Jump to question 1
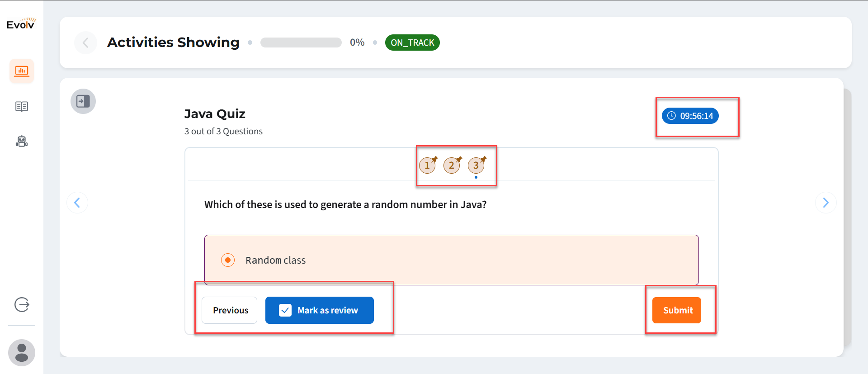Viewport: 868px width, 374px height. pos(427,166)
